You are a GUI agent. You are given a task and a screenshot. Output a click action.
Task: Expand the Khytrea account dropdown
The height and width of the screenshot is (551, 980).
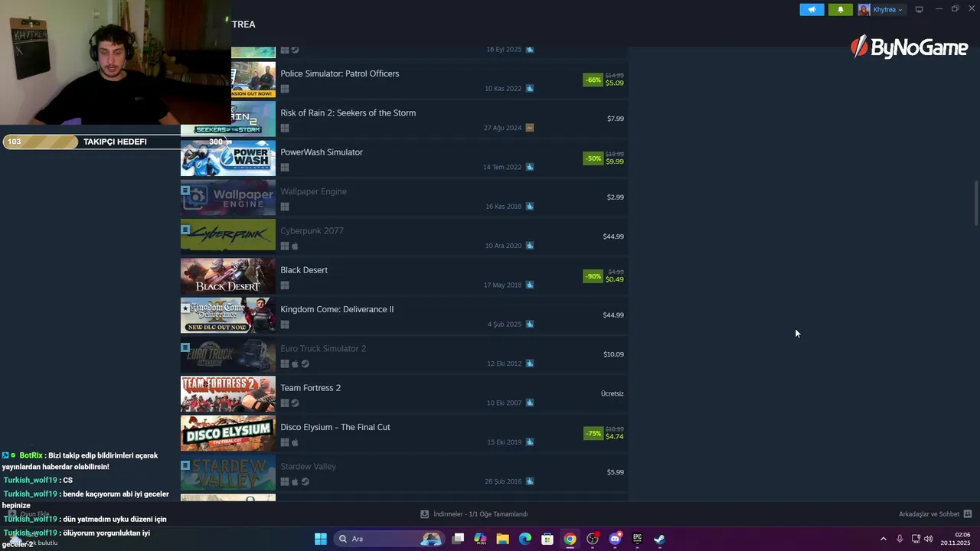pos(887,9)
